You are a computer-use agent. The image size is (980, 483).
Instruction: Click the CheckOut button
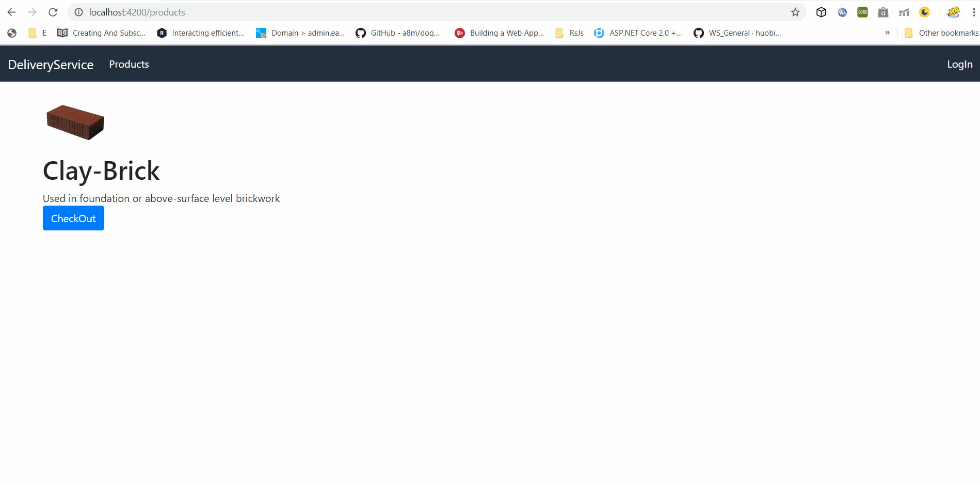coord(73,218)
